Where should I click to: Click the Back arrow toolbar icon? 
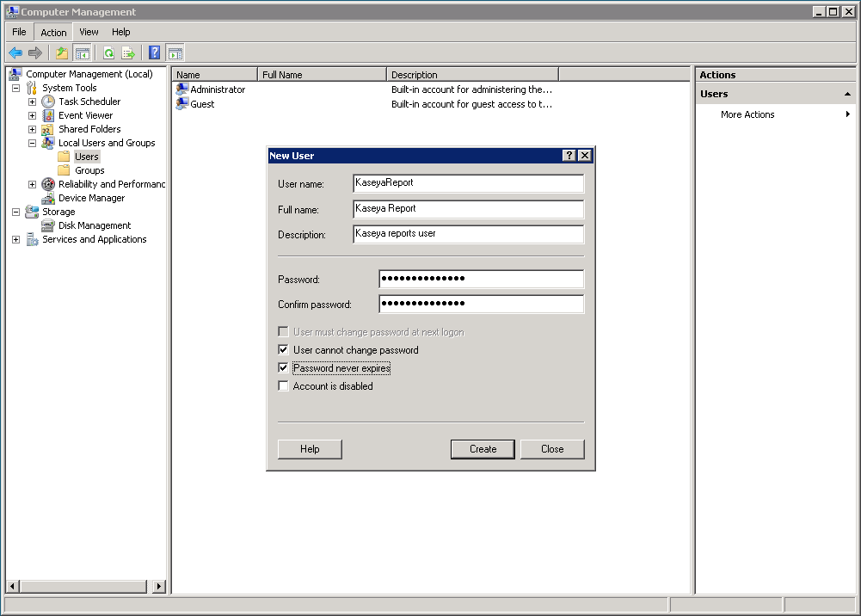click(15, 52)
